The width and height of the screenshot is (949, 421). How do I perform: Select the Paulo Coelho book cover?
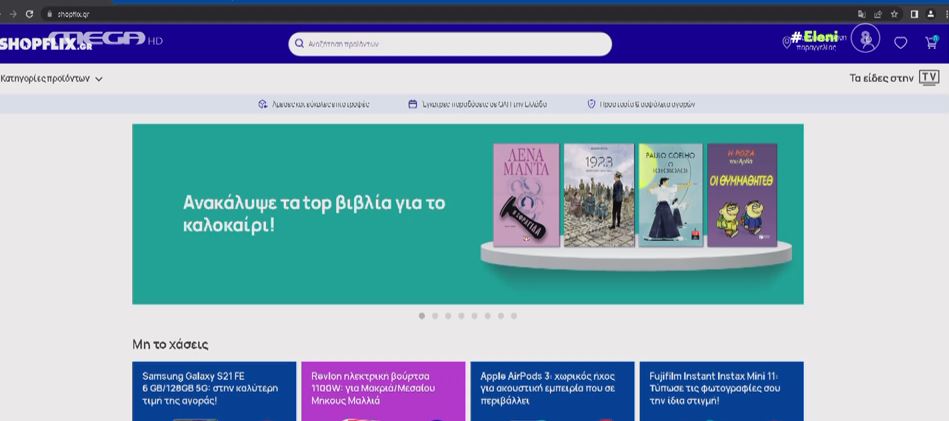671,195
